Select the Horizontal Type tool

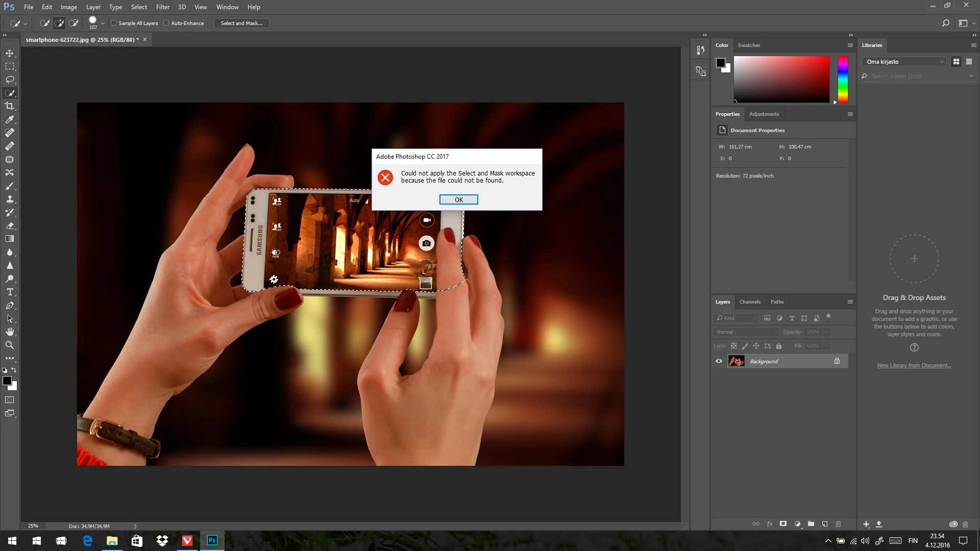pos(10,292)
